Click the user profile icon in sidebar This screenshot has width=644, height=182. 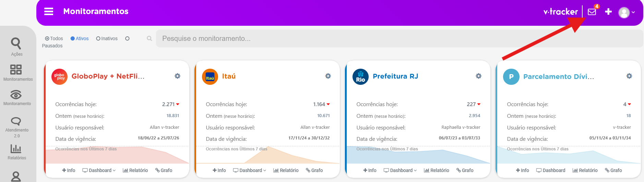[x=16, y=177]
